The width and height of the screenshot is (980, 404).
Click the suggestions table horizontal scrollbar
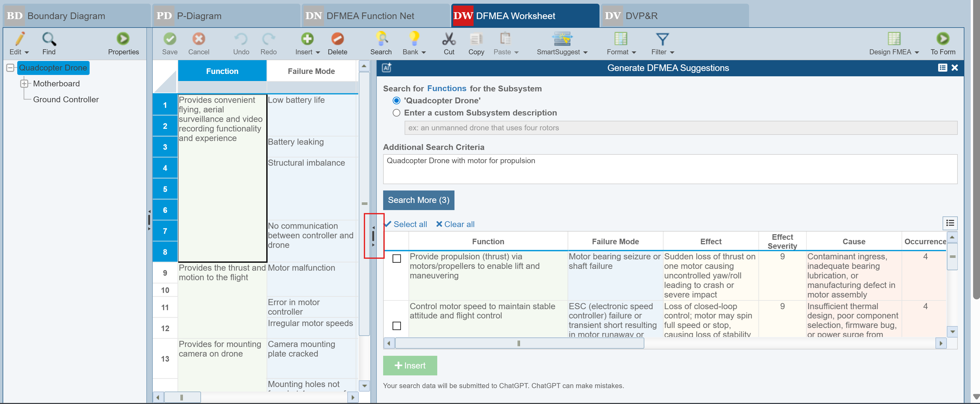click(519, 344)
